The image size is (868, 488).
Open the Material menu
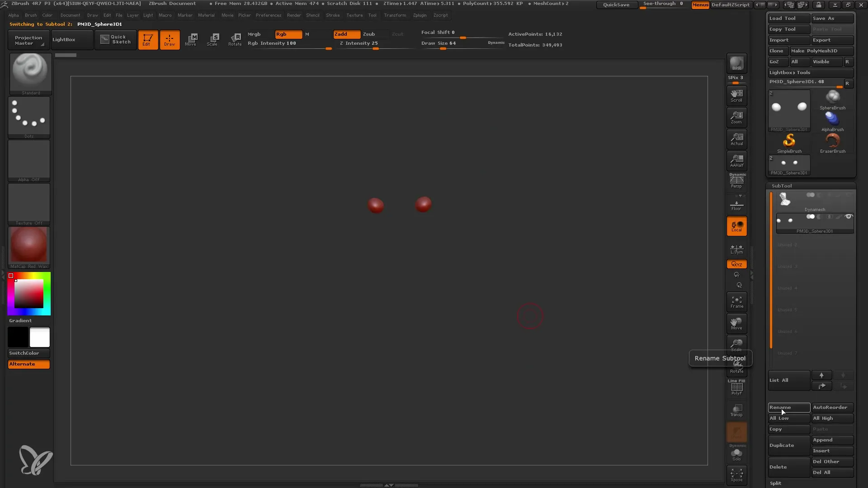(x=206, y=15)
